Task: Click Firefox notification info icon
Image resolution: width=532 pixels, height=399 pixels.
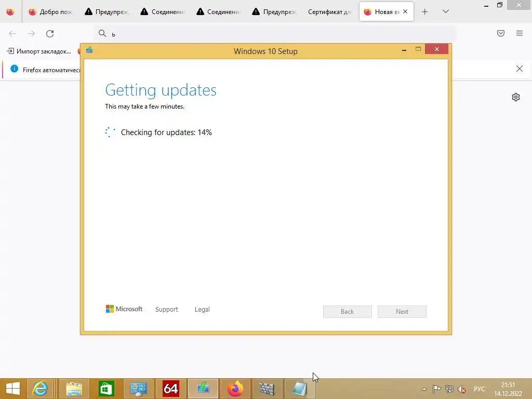Action: pyautogui.click(x=14, y=69)
